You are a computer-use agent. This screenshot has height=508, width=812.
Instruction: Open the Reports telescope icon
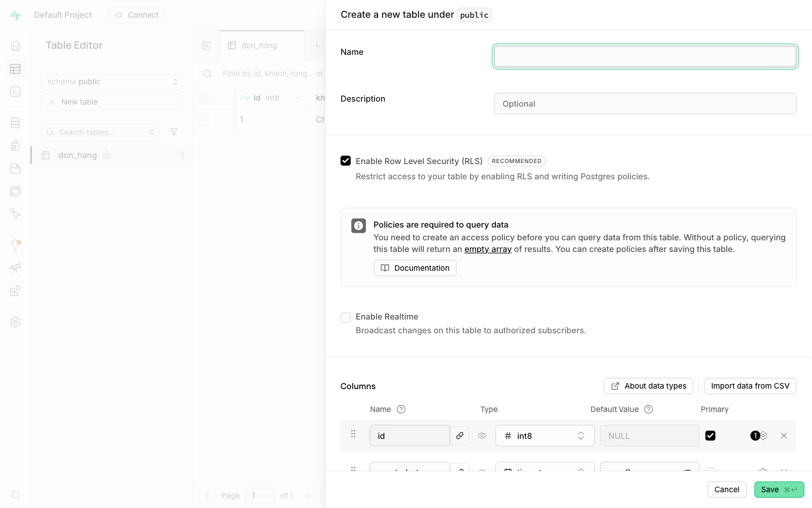(15, 268)
